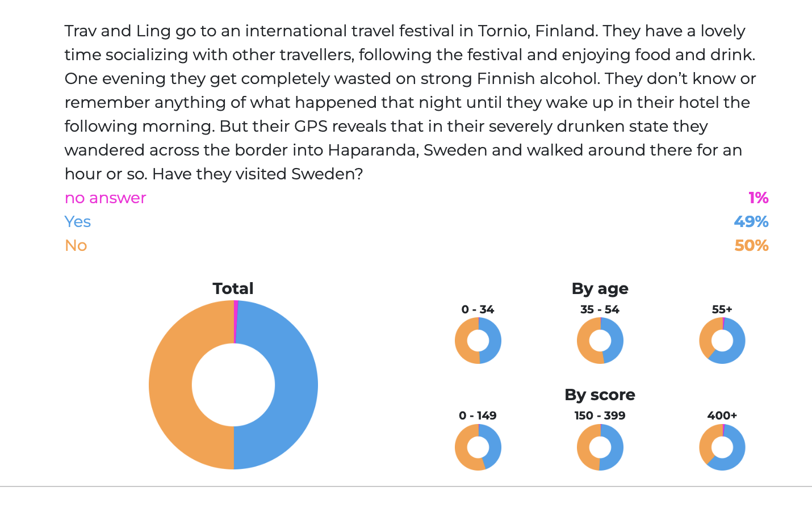Open the 400+ score donut chart

tap(722, 447)
